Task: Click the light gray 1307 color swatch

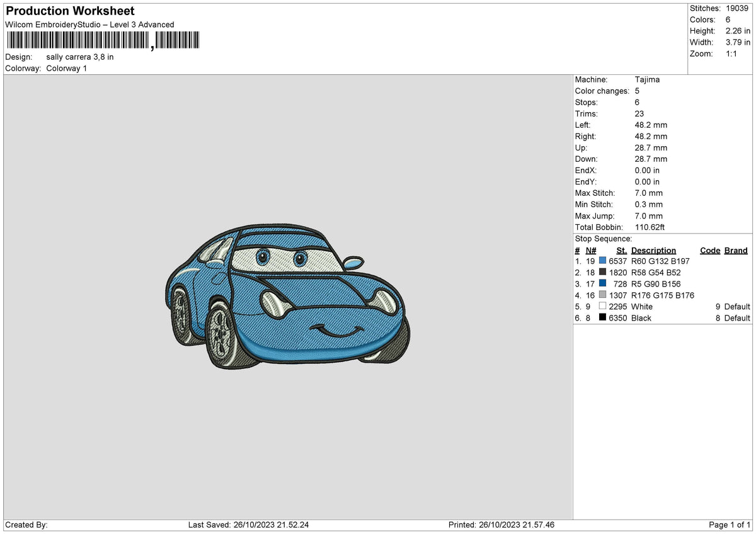Action: coord(603,295)
